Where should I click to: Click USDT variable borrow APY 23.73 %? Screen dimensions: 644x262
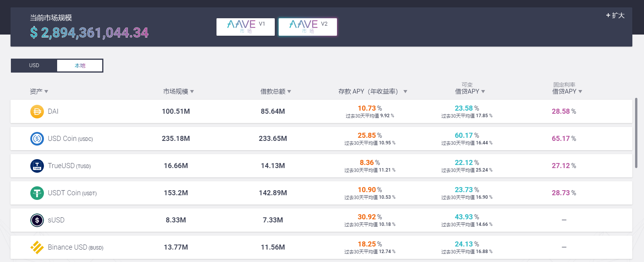click(467, 190)
